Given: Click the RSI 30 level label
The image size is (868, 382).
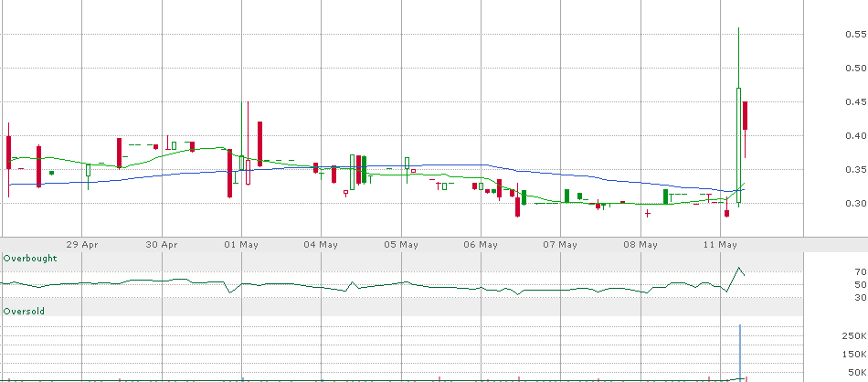Looking at the screenshot, I should tap(861, 298).
